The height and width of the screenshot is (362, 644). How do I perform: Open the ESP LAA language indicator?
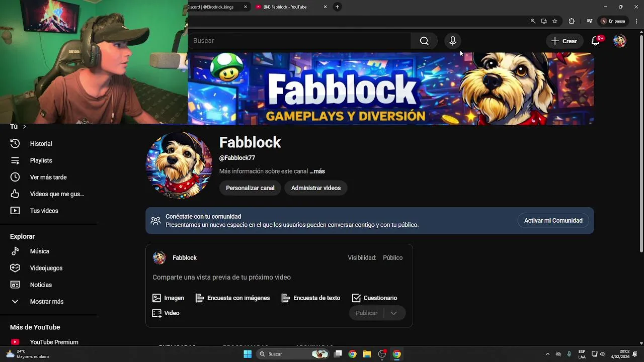[x=582, y=354]
